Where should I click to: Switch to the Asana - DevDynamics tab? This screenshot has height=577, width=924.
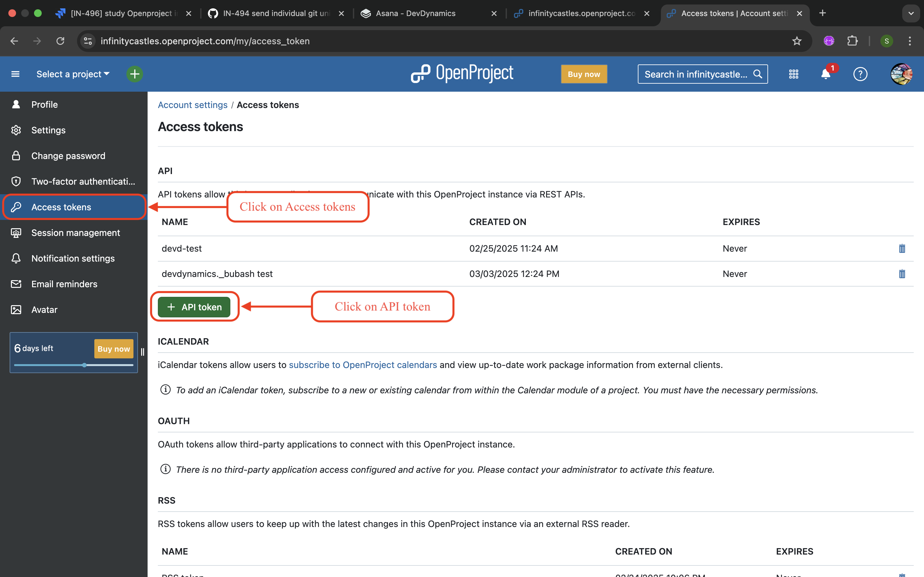click(x=415, y=13)
